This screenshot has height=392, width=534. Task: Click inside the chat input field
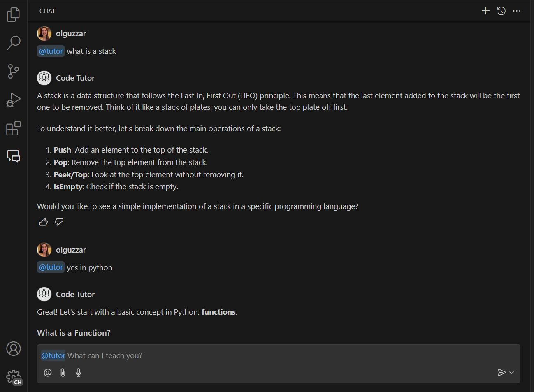[247, 355]
